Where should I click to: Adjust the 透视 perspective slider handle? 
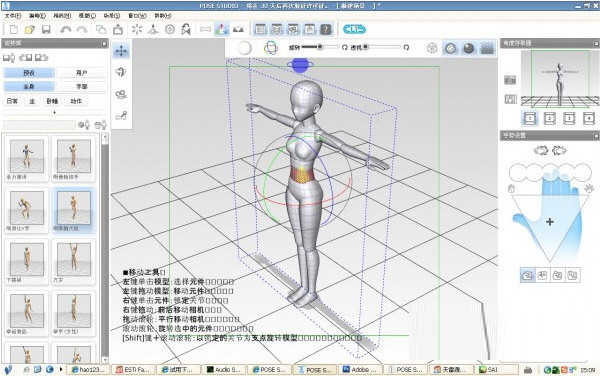366,47
